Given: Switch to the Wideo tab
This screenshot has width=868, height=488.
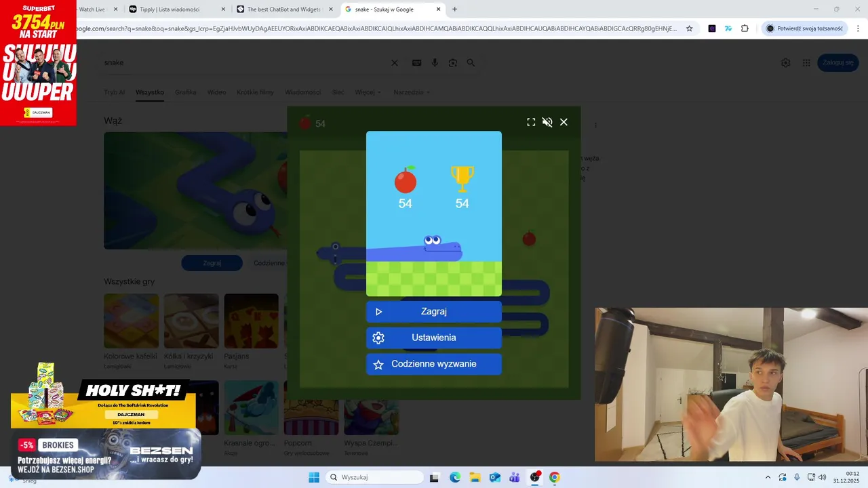Looking at the screenshot, I should point(216,92).
